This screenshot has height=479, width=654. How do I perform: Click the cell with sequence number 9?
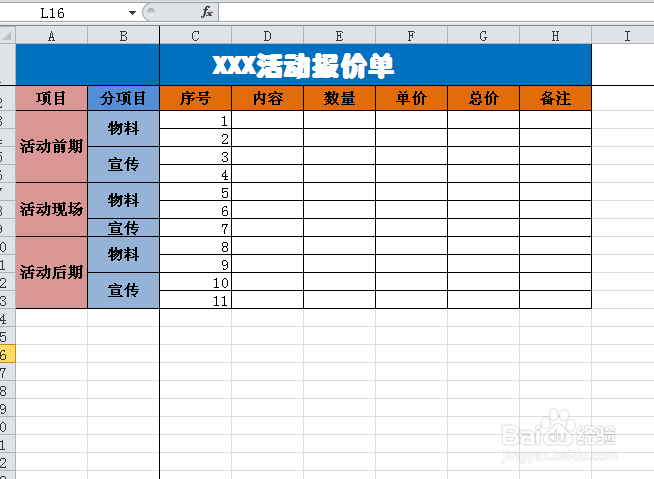(x=196, y=264)
